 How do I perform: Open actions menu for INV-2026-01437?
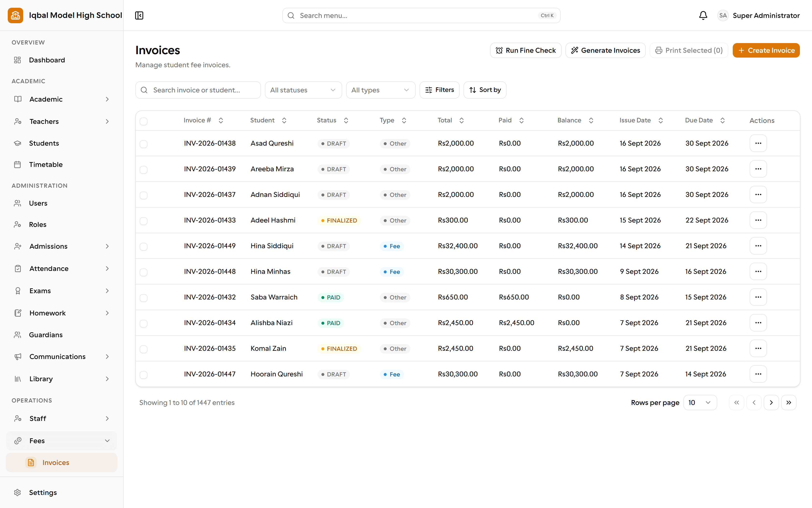point(758,194)
